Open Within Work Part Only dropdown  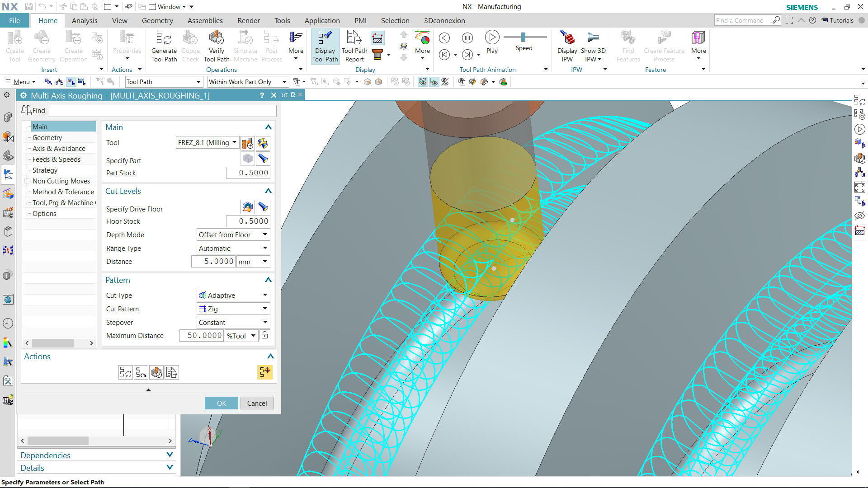coord(248,82)
